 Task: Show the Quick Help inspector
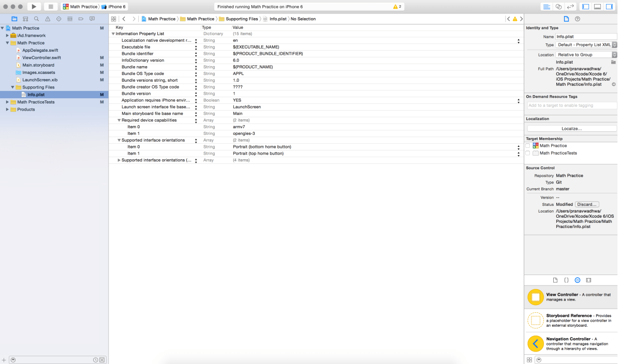(578, 19)
